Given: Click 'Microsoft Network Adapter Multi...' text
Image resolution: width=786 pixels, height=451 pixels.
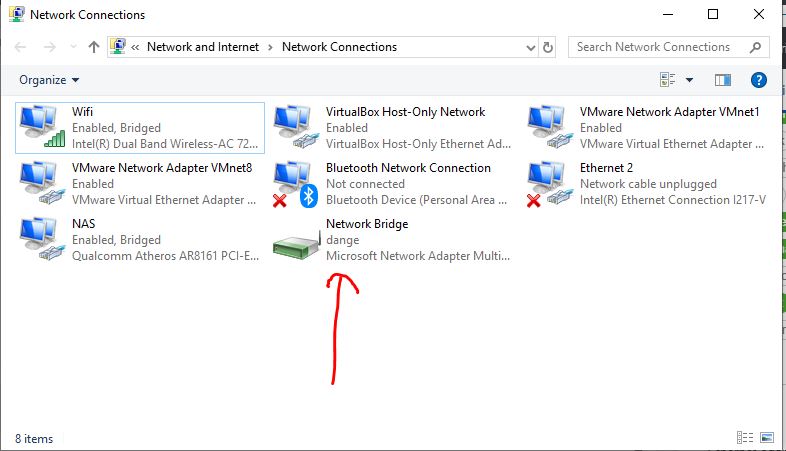Looking at the screenshot, I should coord(418,256).
